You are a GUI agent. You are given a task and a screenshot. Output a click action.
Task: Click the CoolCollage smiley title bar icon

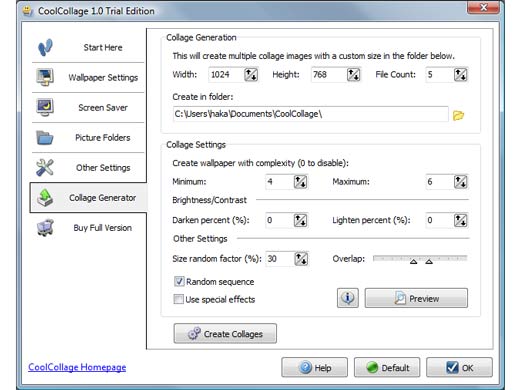[28, 11]
